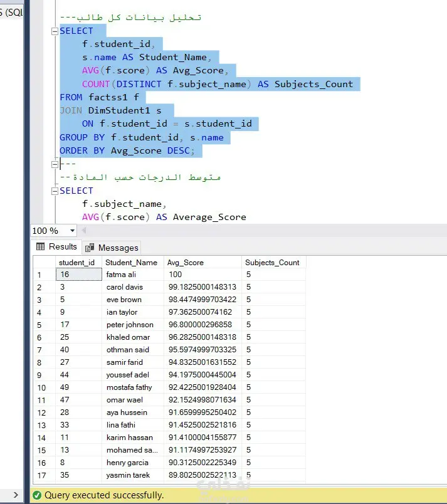Select the cell 'carol davis'
Image resolution: width=447 pixels, height=504 pixels.
pyautogui.click(x=133, y=287)
